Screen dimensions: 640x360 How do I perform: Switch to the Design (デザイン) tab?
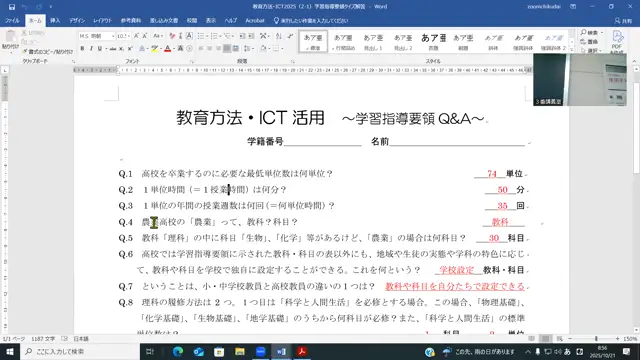coord(77,20)
